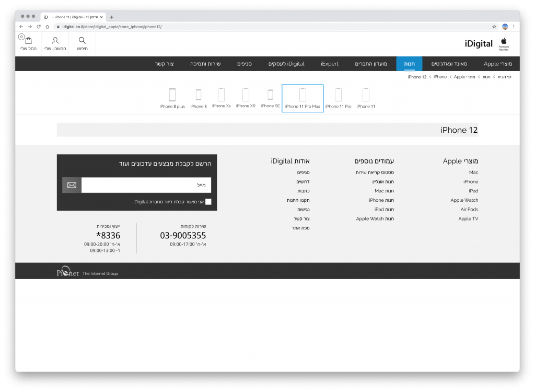Open סטטוס קריאת שירות footer link
Image resolution: width=535 pixels, height=392 pixels.
coord(375,172)
